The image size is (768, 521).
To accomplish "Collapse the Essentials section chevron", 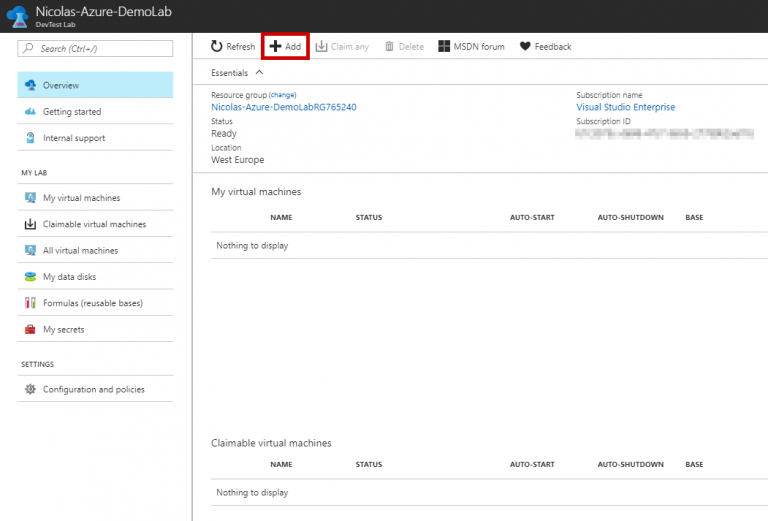I will click(260, 72).
